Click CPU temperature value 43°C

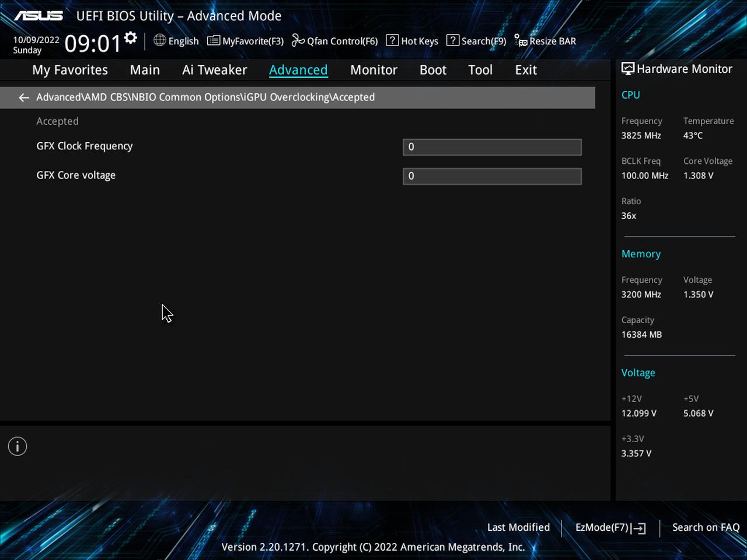pyautogui.click(x=693, y=135)
